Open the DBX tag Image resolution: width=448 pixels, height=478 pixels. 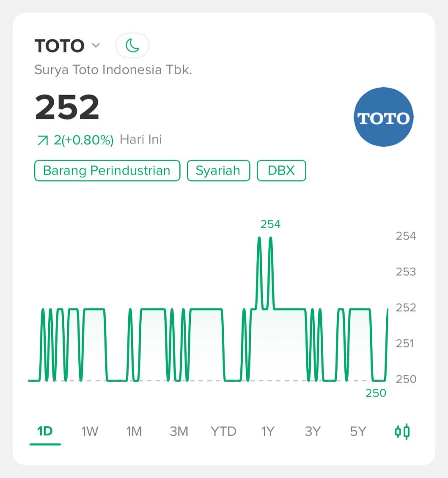pyautogui.click(x=281, y=170)
